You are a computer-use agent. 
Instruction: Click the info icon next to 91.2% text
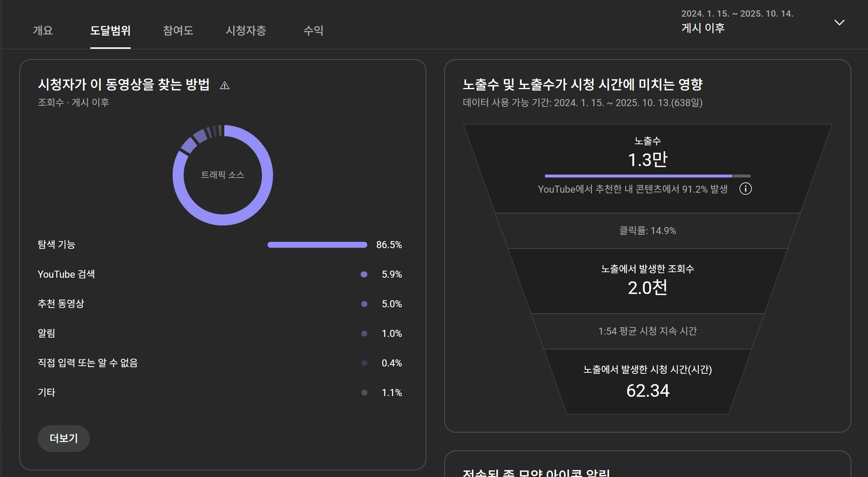pos(745,189)
